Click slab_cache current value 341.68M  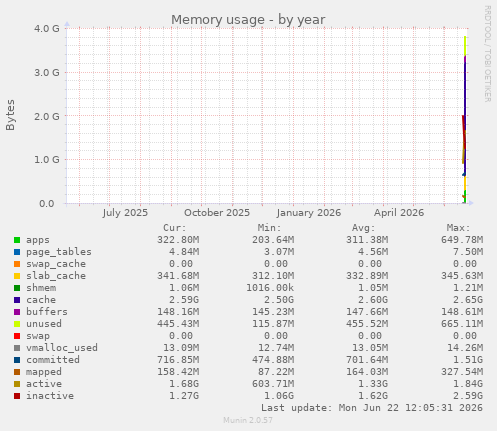(x=178, y=276)
